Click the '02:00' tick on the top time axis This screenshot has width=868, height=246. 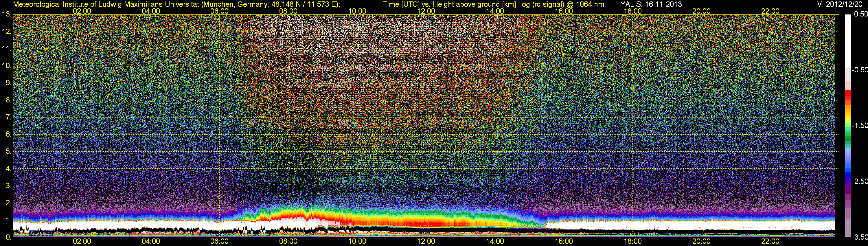(x=82, y=11)
